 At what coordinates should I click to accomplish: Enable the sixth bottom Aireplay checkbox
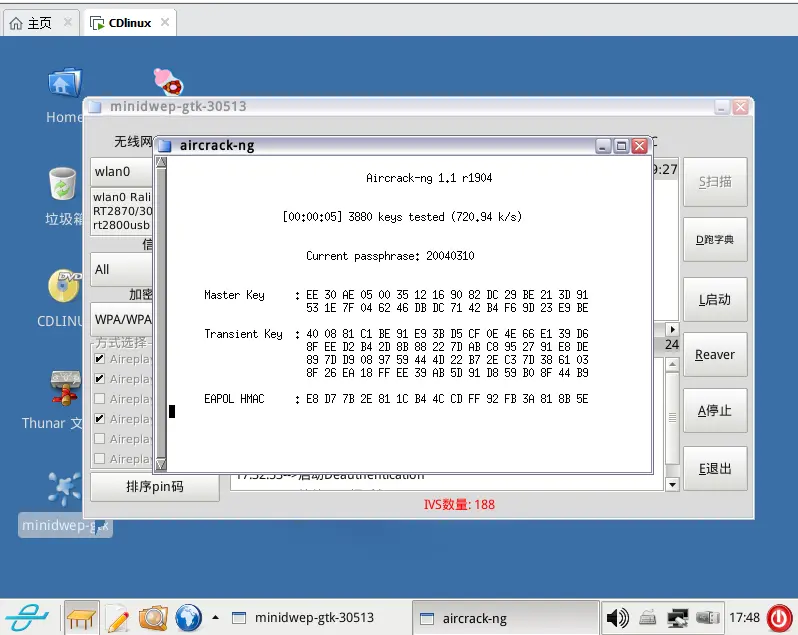coord(100,458)
